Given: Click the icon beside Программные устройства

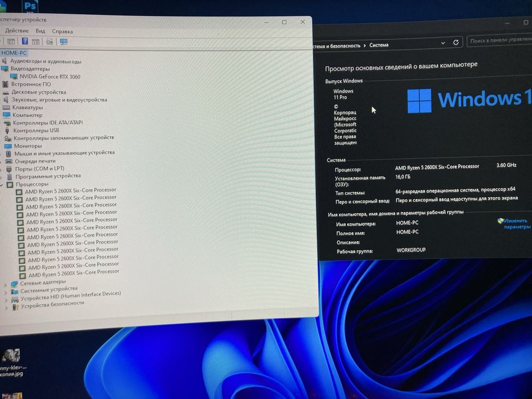Looking at the screenshot, I should tap(10, 177).
